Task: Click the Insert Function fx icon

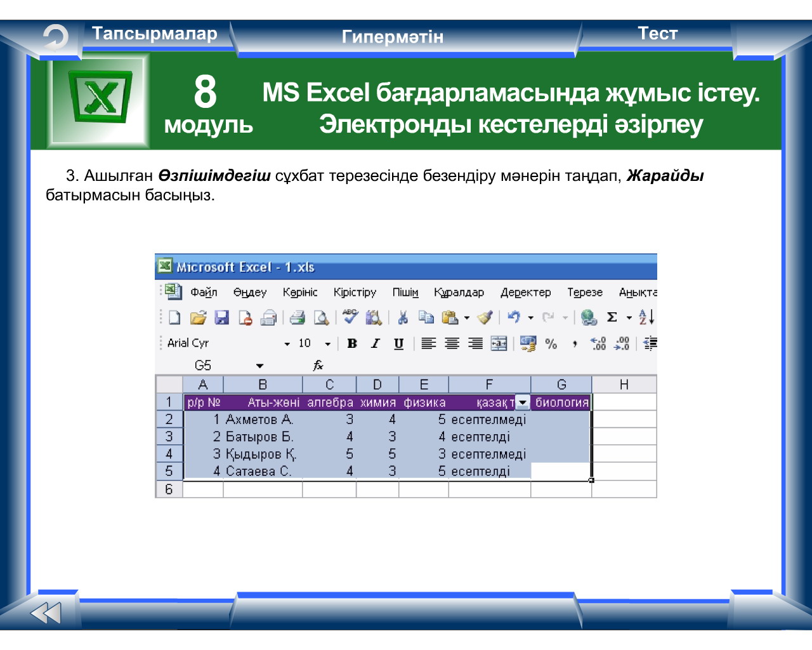Action: [318, 365]
